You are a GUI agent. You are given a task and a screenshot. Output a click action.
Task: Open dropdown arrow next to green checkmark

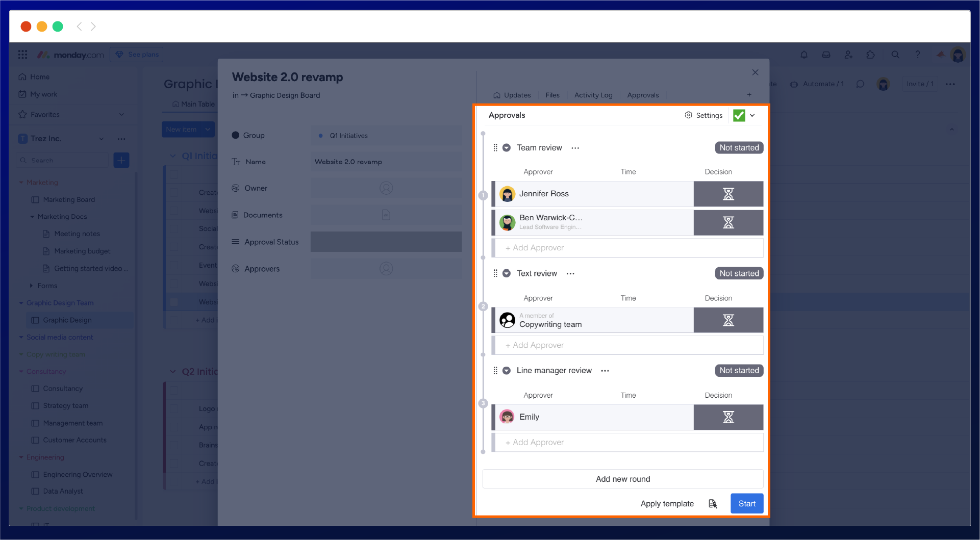point(752,116)
